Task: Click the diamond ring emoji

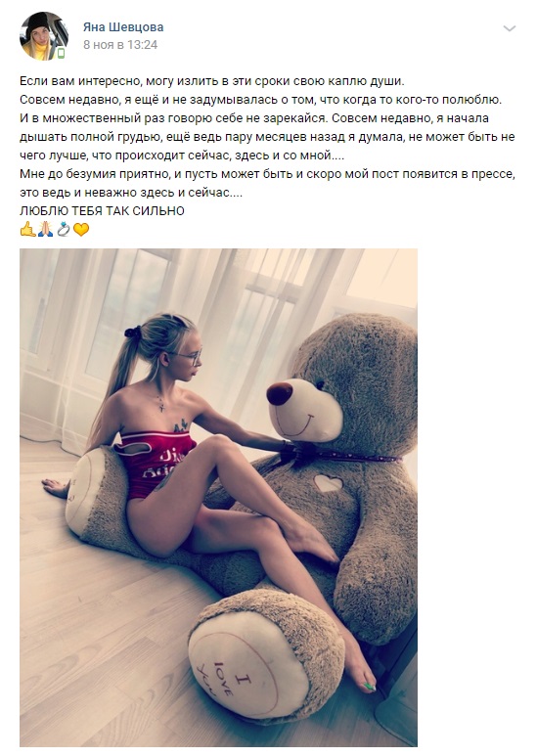Action: [64, 229]
